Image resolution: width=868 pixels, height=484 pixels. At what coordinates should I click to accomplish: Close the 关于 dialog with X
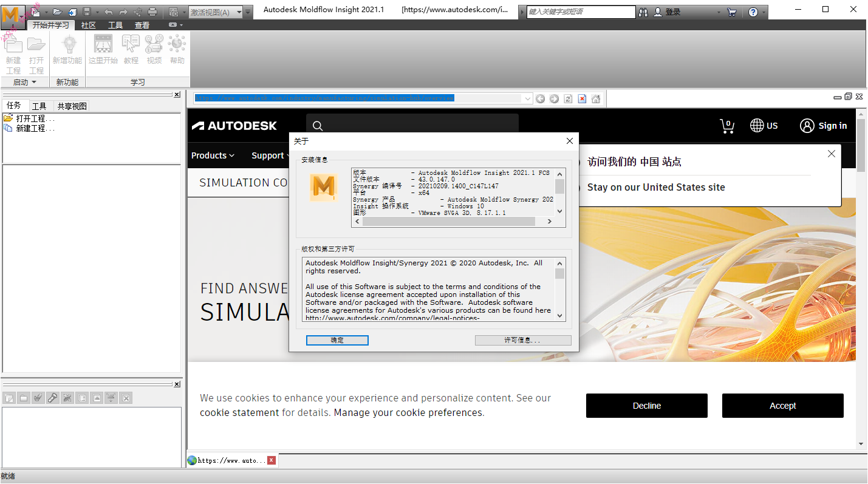tap(569, 141)
